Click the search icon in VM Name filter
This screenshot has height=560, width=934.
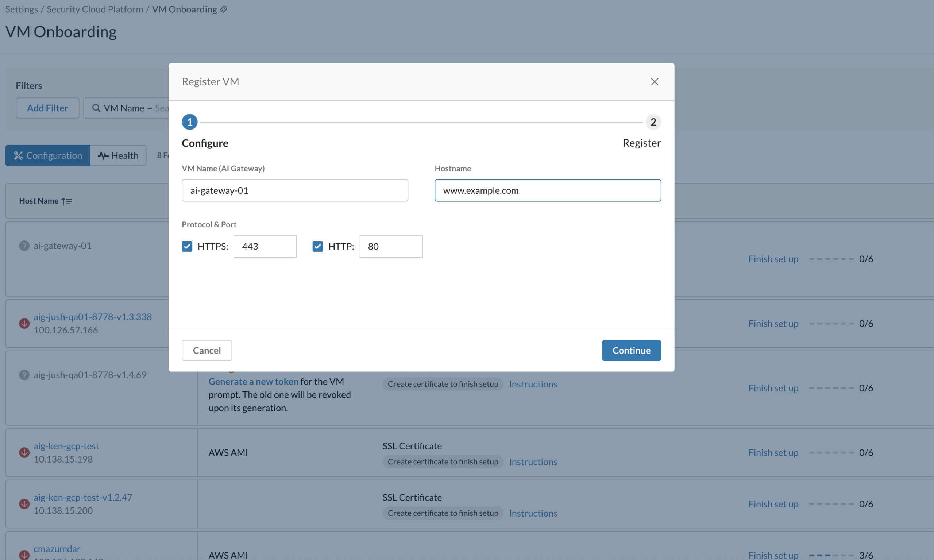coord(96,108)
